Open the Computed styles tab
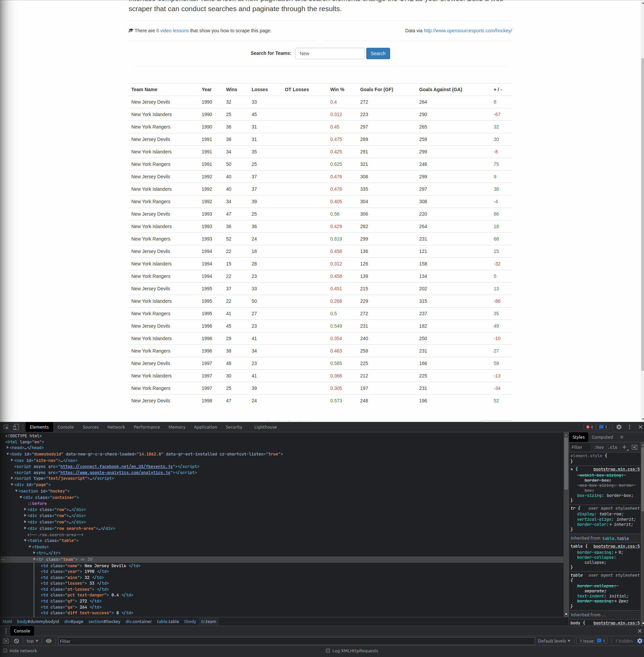The height and width of the screenshot is (657, 644). pos(602,437)
